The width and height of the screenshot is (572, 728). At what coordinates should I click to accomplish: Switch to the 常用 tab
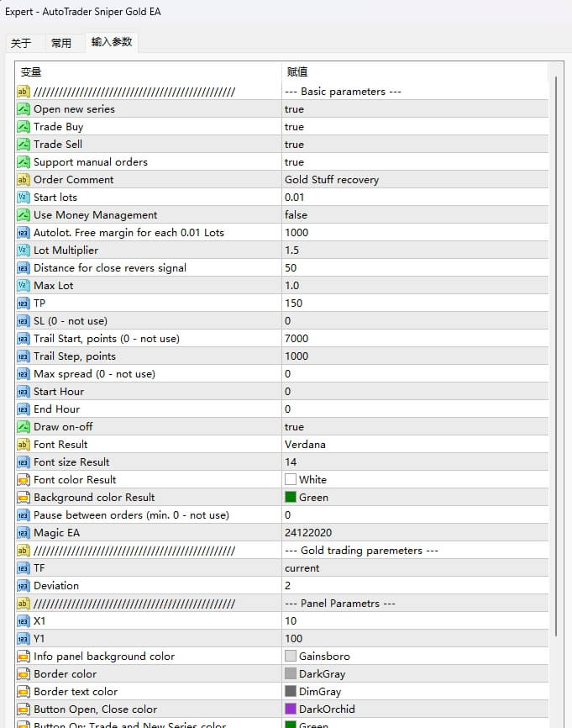click(x=61, y=43)
